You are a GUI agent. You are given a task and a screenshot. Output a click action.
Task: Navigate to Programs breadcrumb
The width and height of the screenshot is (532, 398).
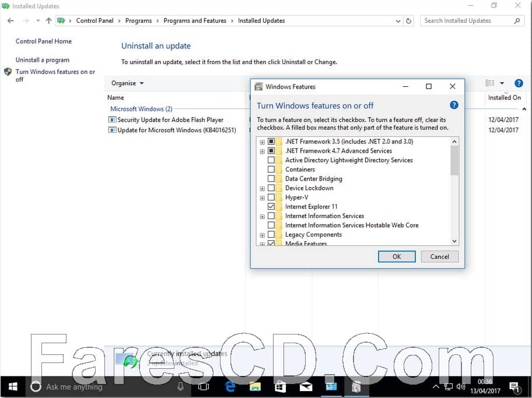click(138, 20)
